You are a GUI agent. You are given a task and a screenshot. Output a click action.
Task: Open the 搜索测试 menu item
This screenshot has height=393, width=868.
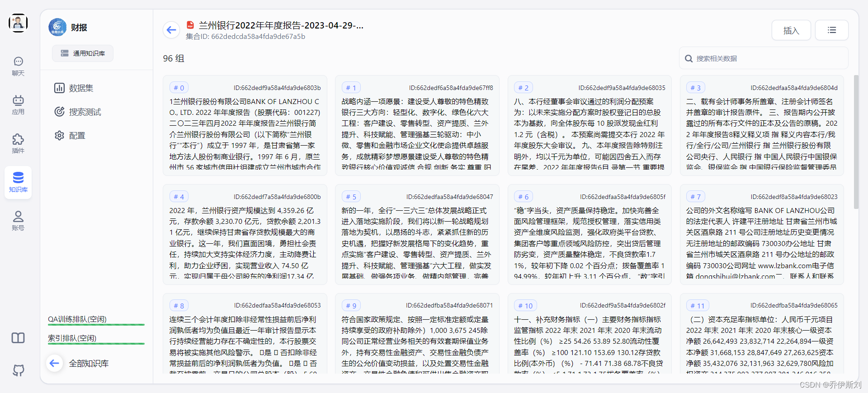pyautogui.click(x=78, y=112)
